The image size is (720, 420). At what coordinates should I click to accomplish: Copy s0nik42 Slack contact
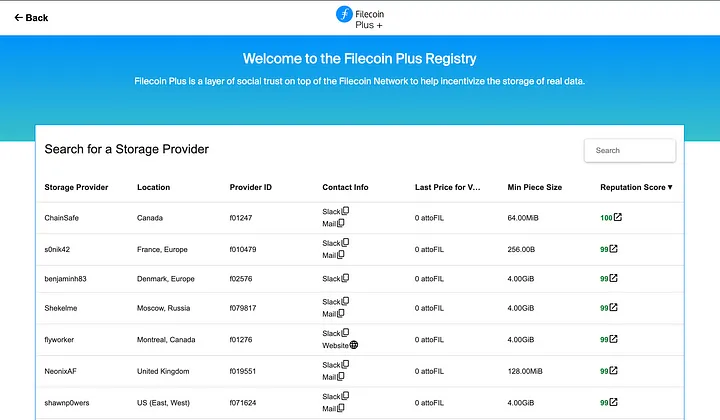(345, 242)
